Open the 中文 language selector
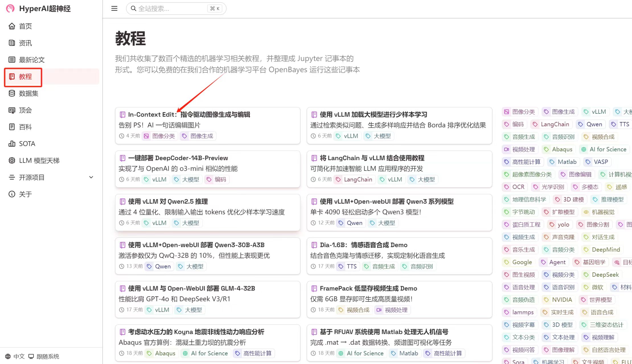Screen dimensions: 632x364 [x=19, y=356]
